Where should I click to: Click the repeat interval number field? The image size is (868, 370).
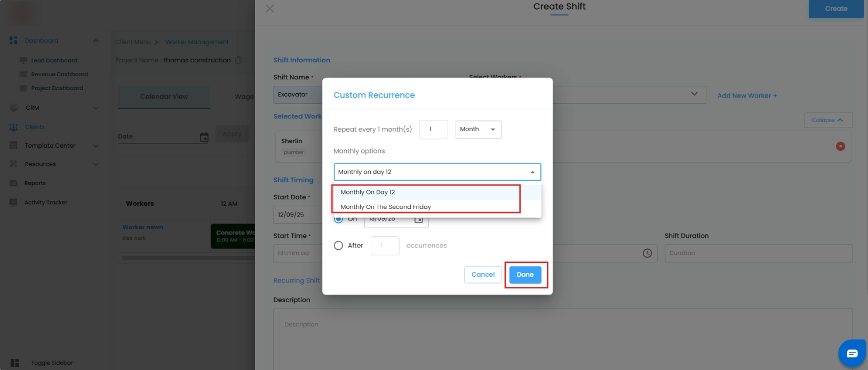[433, 130]
